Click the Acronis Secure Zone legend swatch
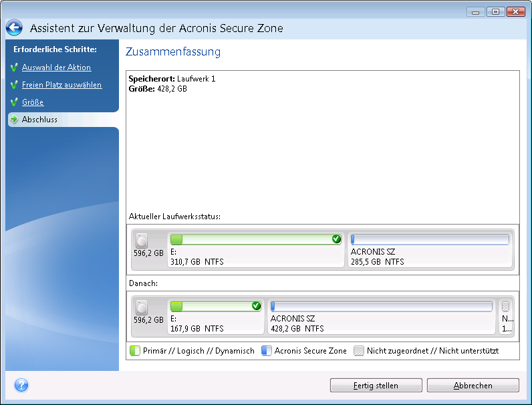This screenshot has width=532, height=405. click(x=266, y=351)
